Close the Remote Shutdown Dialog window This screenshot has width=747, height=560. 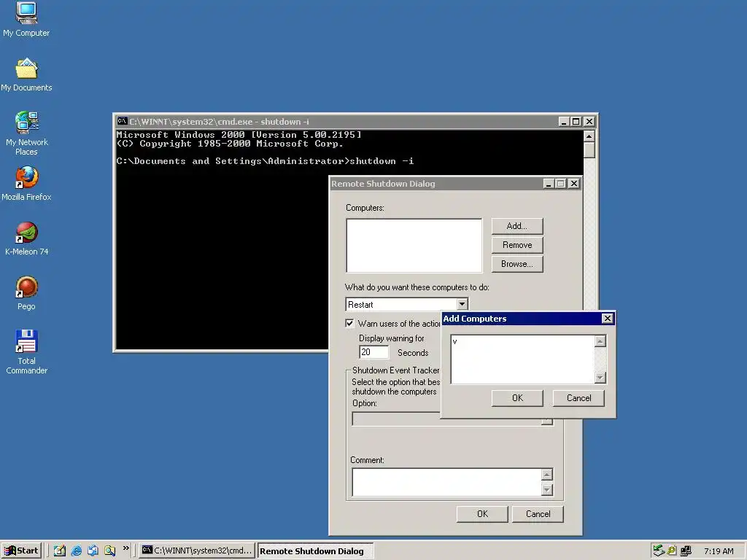(574, 183)
